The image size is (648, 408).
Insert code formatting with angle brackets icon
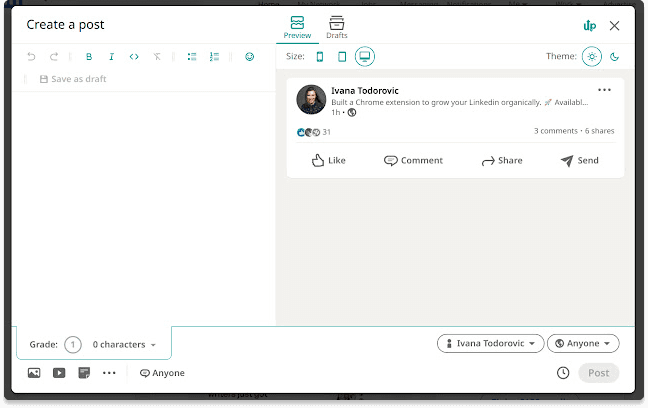(134, 57)
